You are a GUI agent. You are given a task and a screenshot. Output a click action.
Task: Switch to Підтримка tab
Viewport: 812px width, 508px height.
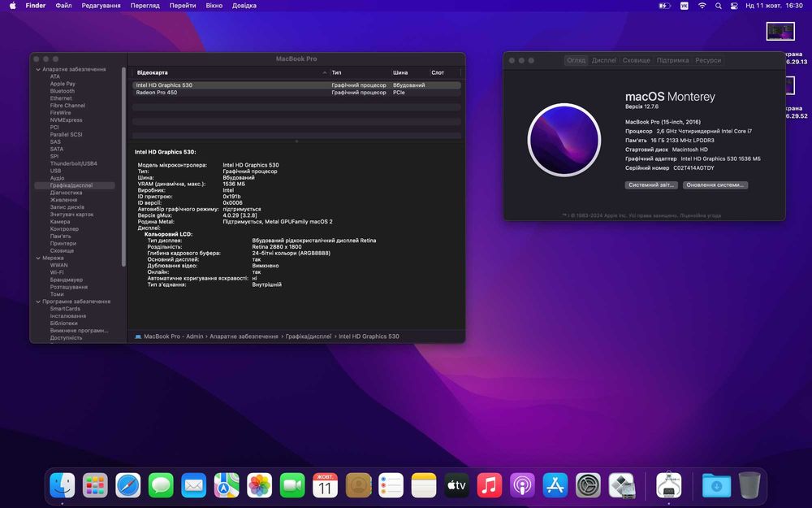coord(672,60)
